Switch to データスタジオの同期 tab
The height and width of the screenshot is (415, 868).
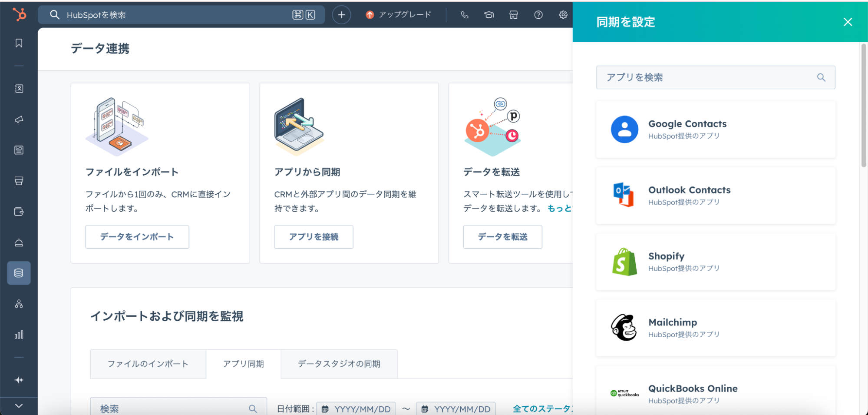(x=339, y=364)
